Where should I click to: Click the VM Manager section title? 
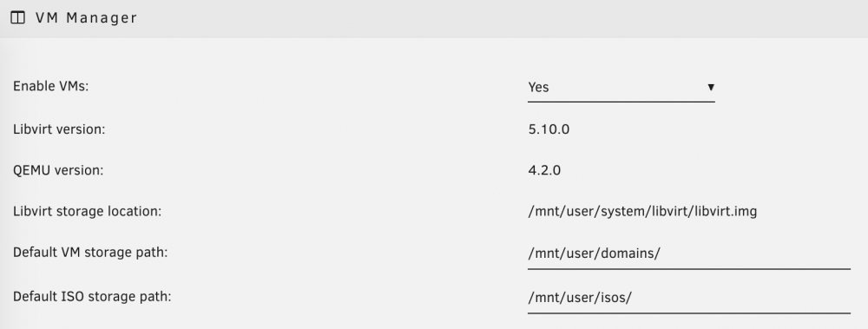(x=86, y=17)
